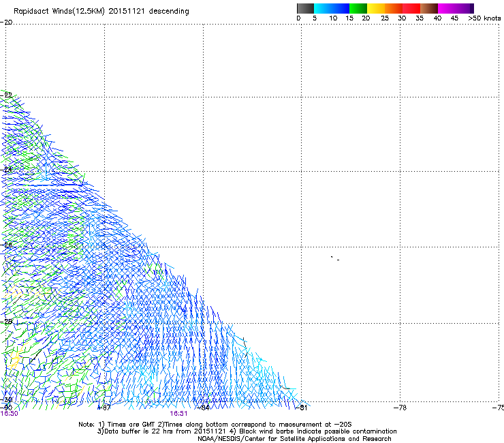Viewport: 504px width, 443px height.
Task: Click the brown 35-40 knots legend segment
Action: click(x=429, y=8)
